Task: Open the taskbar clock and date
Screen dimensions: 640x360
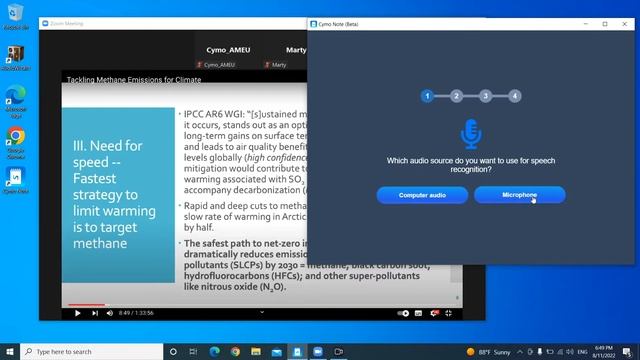Action: [604, 352]
